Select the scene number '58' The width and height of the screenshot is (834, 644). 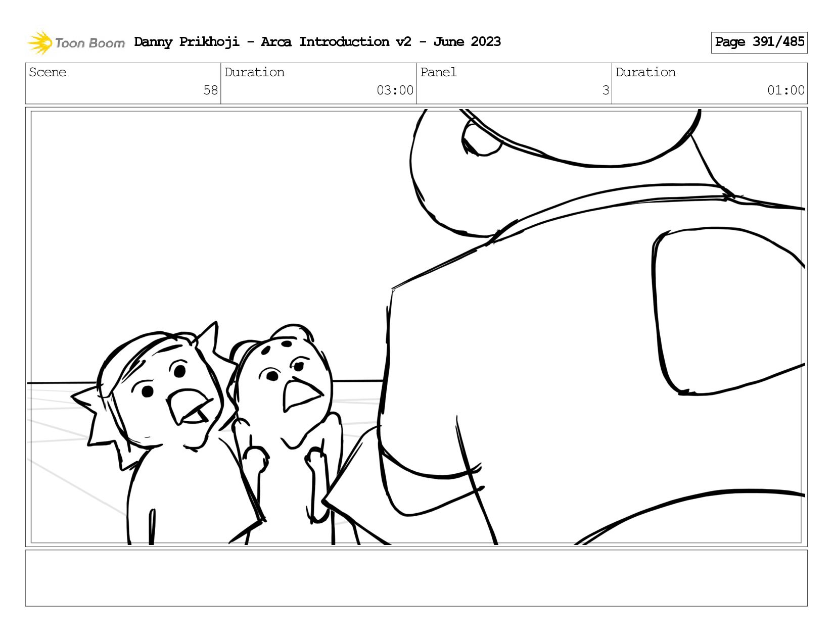tap(210, 90)
